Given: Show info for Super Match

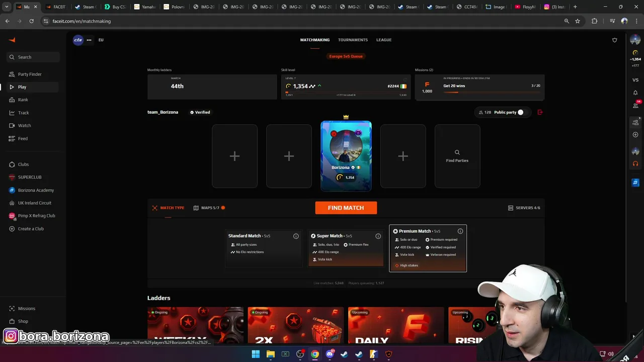Looking at the screenshot, I should point(378,236).
